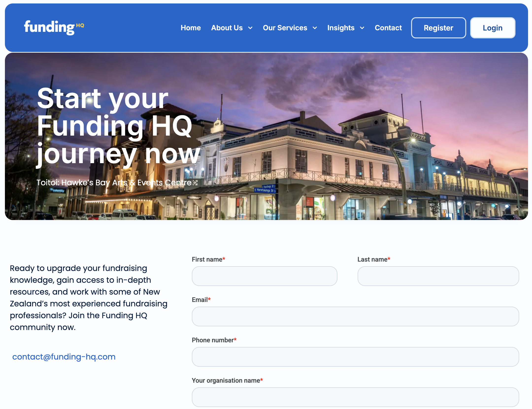The height and width of the screenshot is (409, 532).
Task: Click the Login button
Action: coord(493,28)
